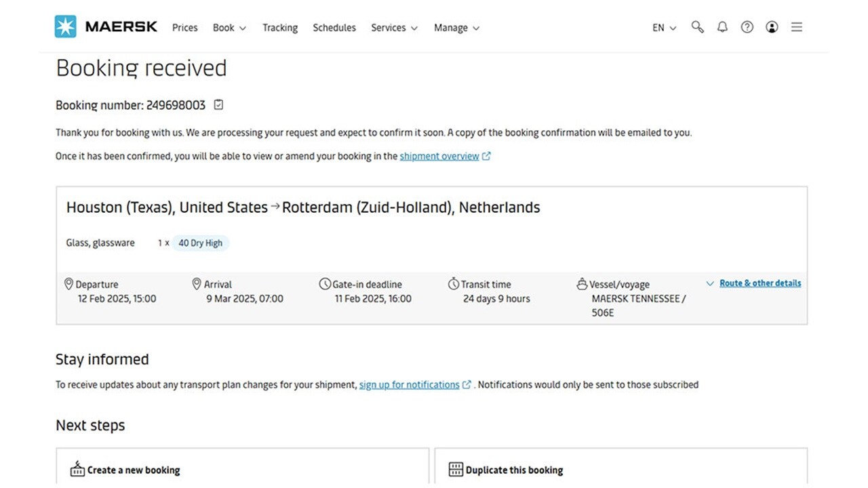Click the Vessel/voyage ship icon

(x=584, y=284)
